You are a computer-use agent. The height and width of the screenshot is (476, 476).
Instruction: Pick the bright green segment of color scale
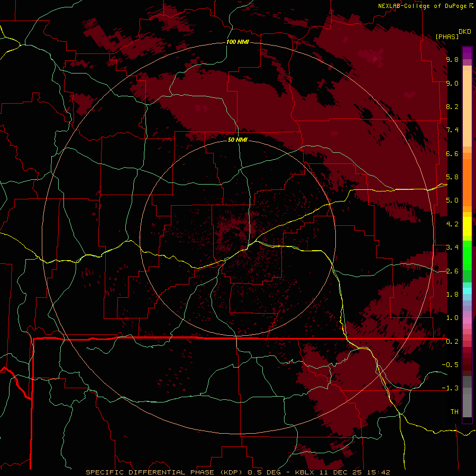click(467, 255)
